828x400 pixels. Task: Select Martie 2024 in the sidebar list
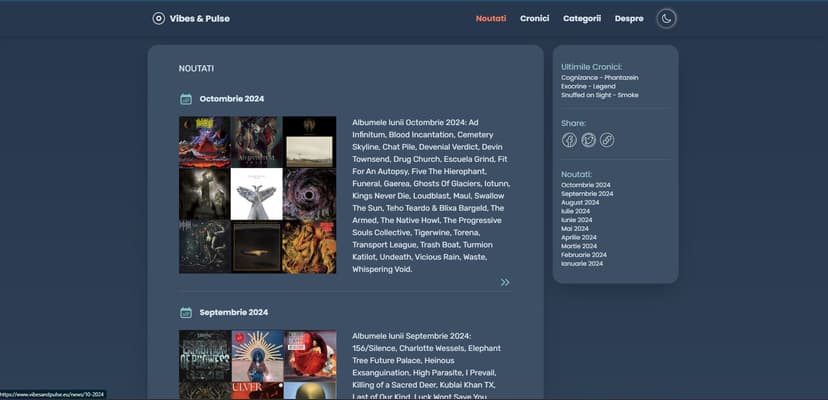[579, 246]
